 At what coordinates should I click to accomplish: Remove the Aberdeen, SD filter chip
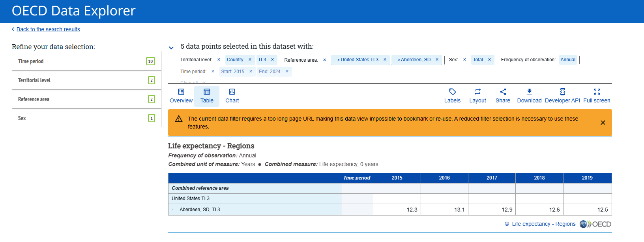pyautogui.click(x=437, y=60)
